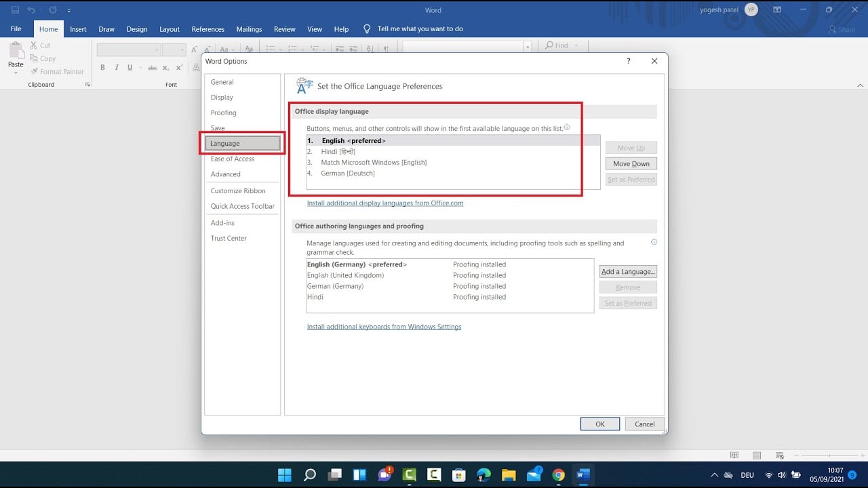Viewport: 868px width, 488px height.
Task: Confirm the dialog with OK
Action: pos(600,424)
